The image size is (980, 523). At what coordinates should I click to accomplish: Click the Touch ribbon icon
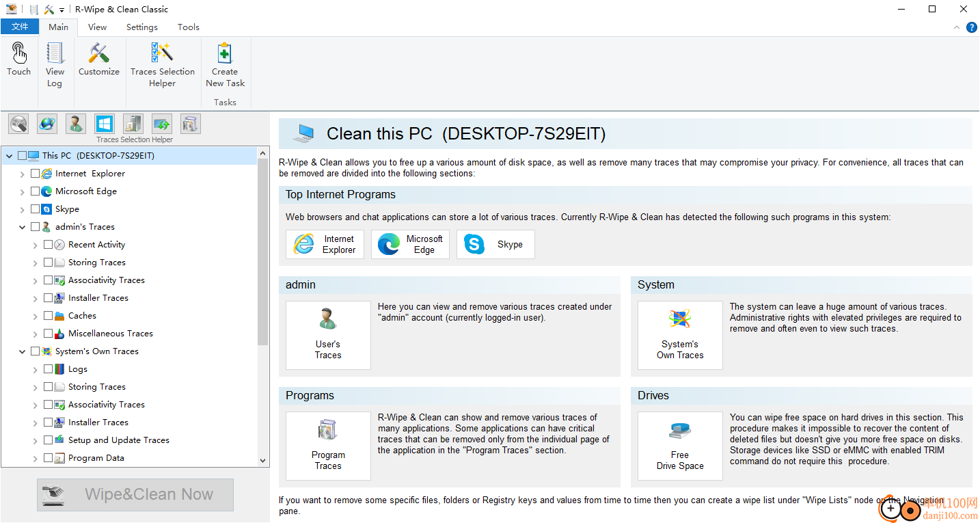click(19, 53)
